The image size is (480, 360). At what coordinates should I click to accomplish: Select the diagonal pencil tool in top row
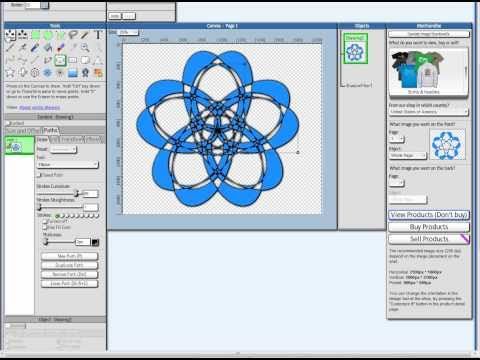(85, 35)
